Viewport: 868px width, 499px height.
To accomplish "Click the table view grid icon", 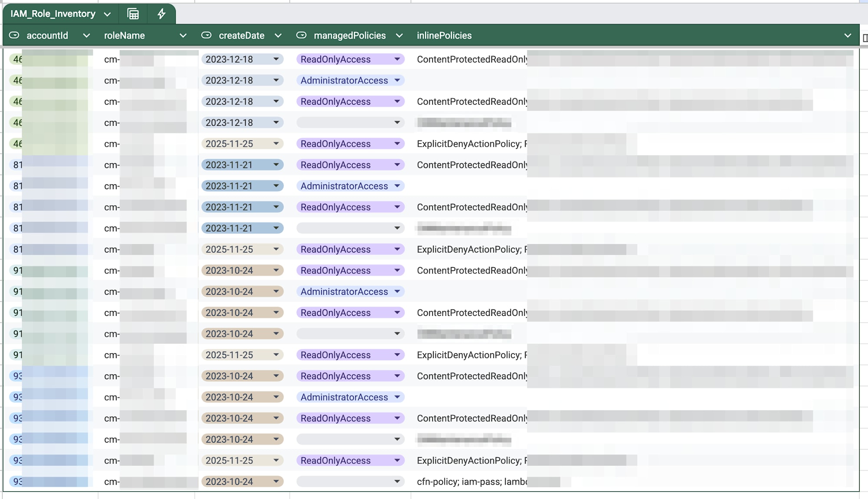I will click(133, 14).
